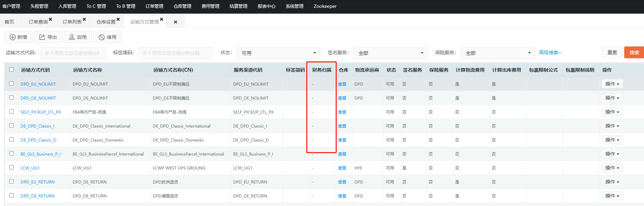Open the Zookeeper menu
This screenshot has width=644, height=206.
click(325, 6)
